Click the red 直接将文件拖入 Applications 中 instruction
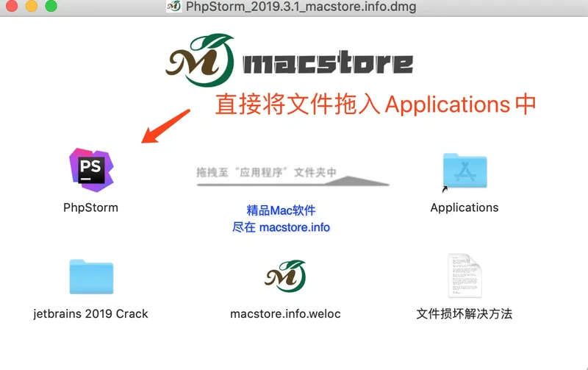The image size is (588, 370). (375, 104)
